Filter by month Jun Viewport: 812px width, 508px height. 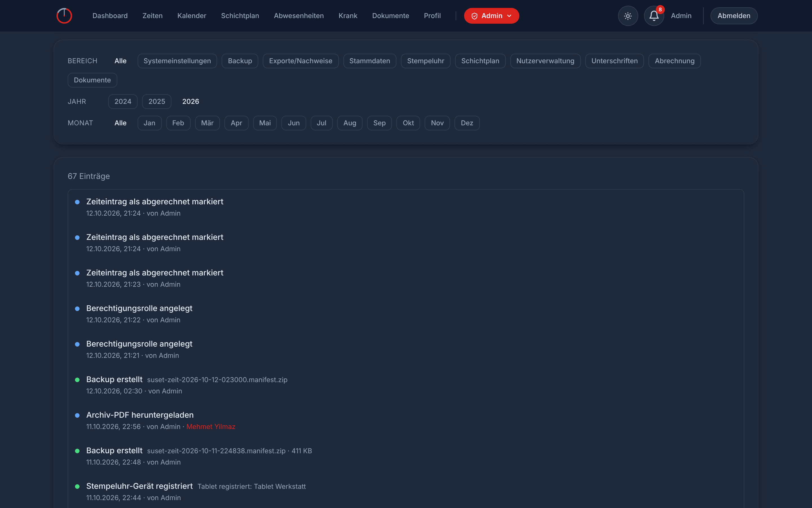pyautogui.click(x=294, y=123)
